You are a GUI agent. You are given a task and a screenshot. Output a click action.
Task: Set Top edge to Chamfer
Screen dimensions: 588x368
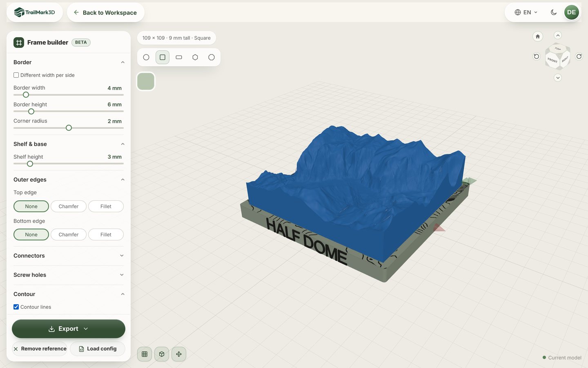click(x=69, y=206)
